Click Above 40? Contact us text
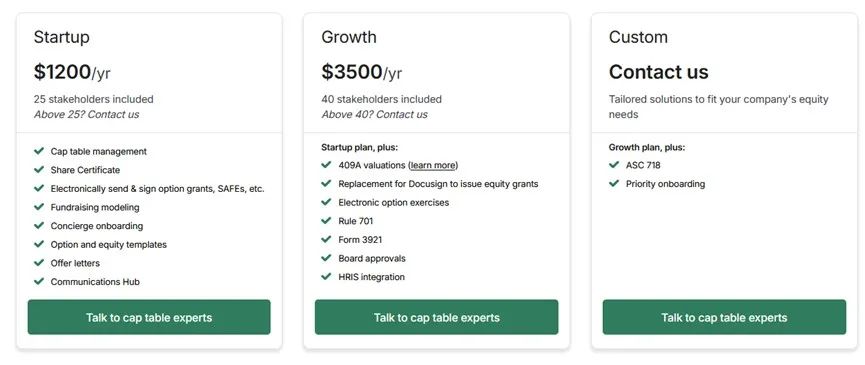Screen dimensions: 865x365 click(x=374, y=115)
